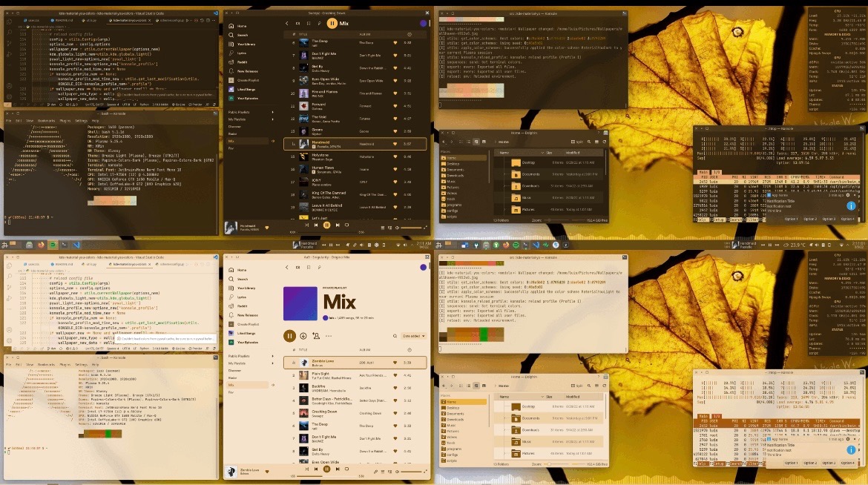Click refresh icon in light Dolphin toolbar

pos(605,386)
